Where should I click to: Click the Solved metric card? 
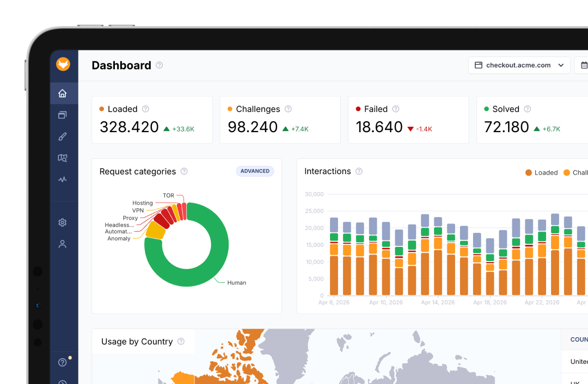coord(532,120)
